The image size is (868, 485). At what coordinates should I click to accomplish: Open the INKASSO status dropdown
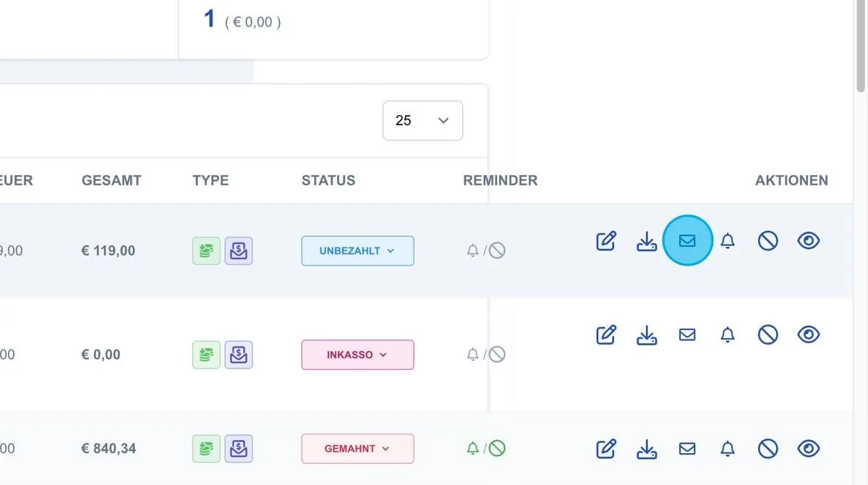pyautogui.click(x=357, y=355)
